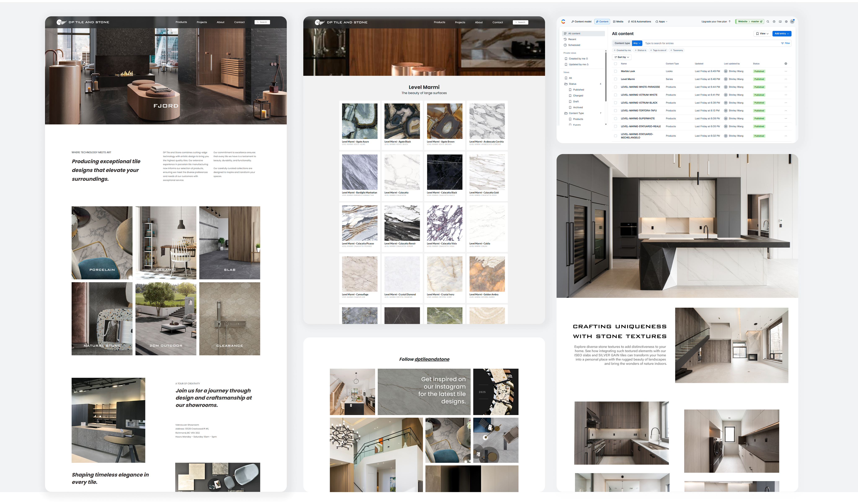Image resolution: width=858 pixels, height=504 pixels.
Task: Click the Contentful search magnifier icon
Action: 768,22
